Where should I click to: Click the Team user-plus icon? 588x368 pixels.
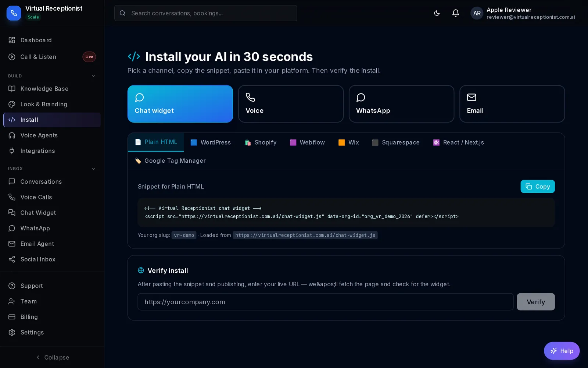12,301
